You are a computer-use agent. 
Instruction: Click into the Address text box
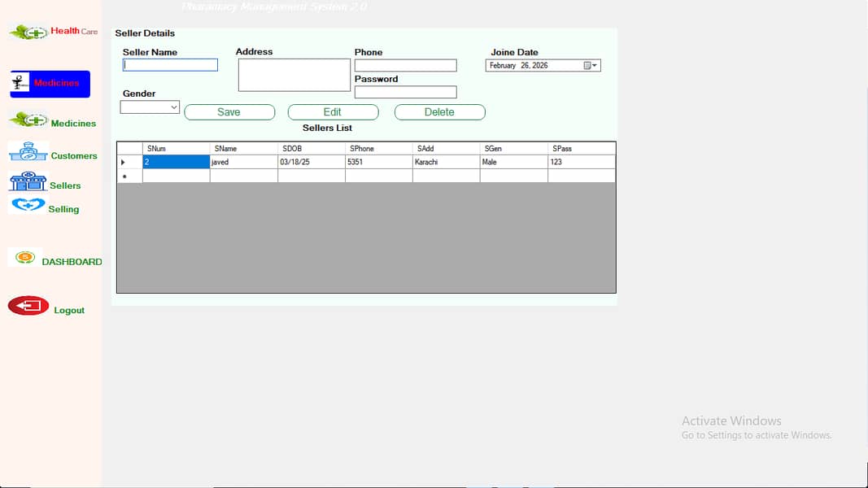(294, 75)
